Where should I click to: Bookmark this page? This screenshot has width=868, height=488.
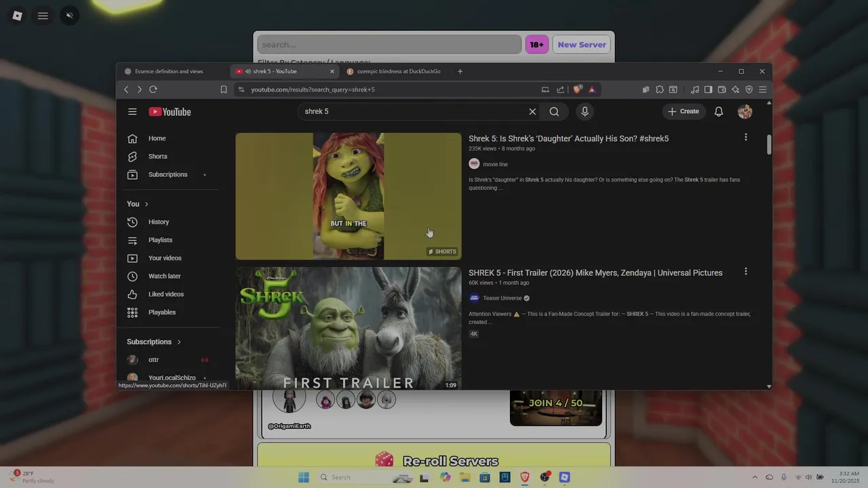click(x=224, y=89)
